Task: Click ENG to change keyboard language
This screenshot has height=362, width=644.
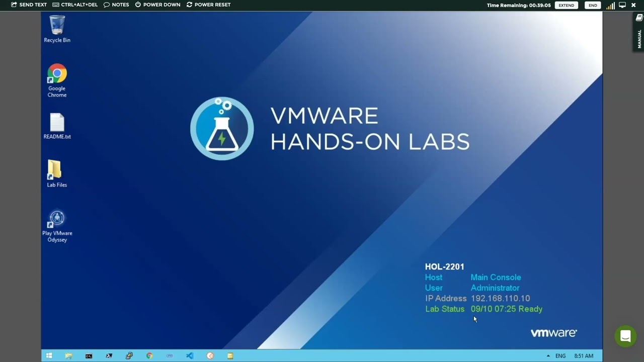Action: 560,355
